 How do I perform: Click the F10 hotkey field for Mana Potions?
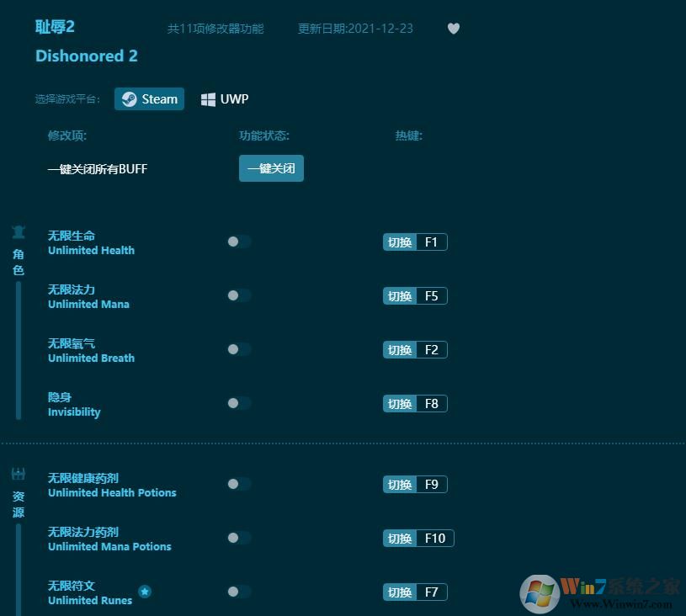[435, 538]
